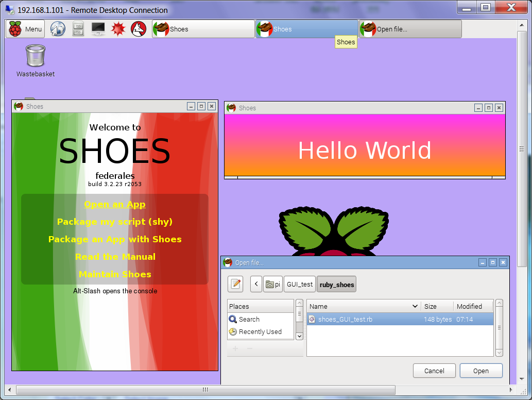
Task: Open the file manager cabinet icon
Action: 78,29
